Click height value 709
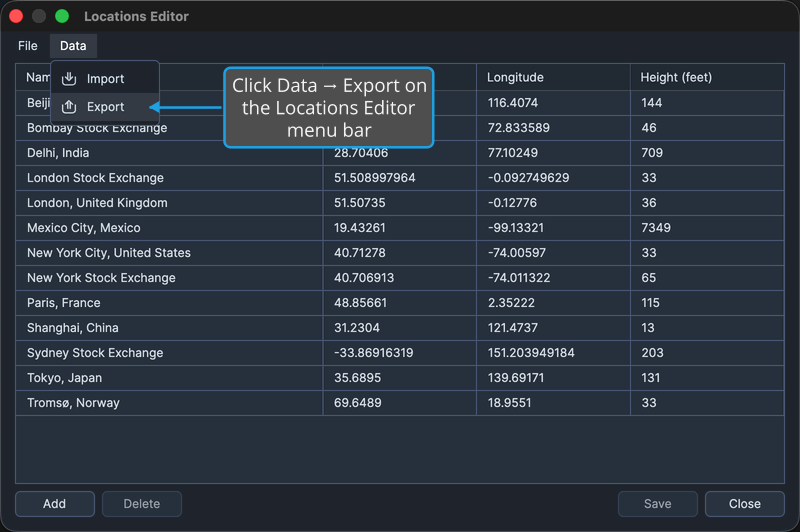 coord(652,153)
